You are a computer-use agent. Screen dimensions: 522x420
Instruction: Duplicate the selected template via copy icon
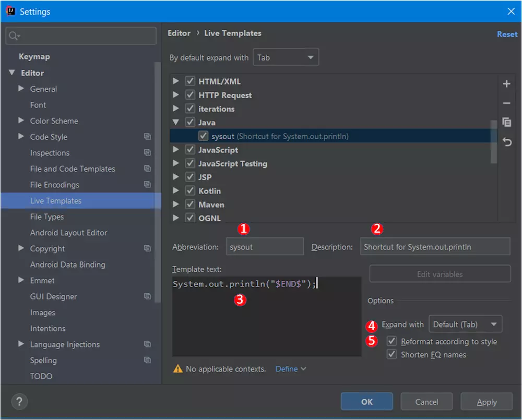[x=506, y=123]
